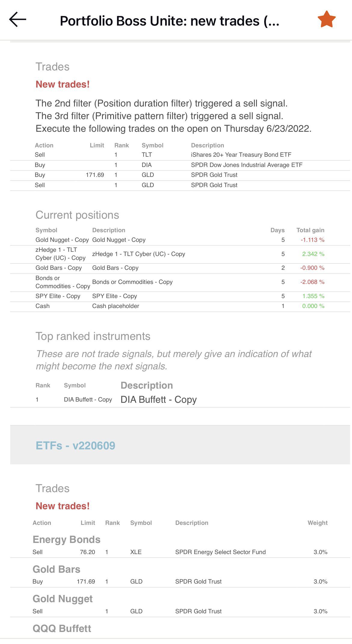Tap the Total gain column header
Screen dimensions: 352x644
point(310,230)
